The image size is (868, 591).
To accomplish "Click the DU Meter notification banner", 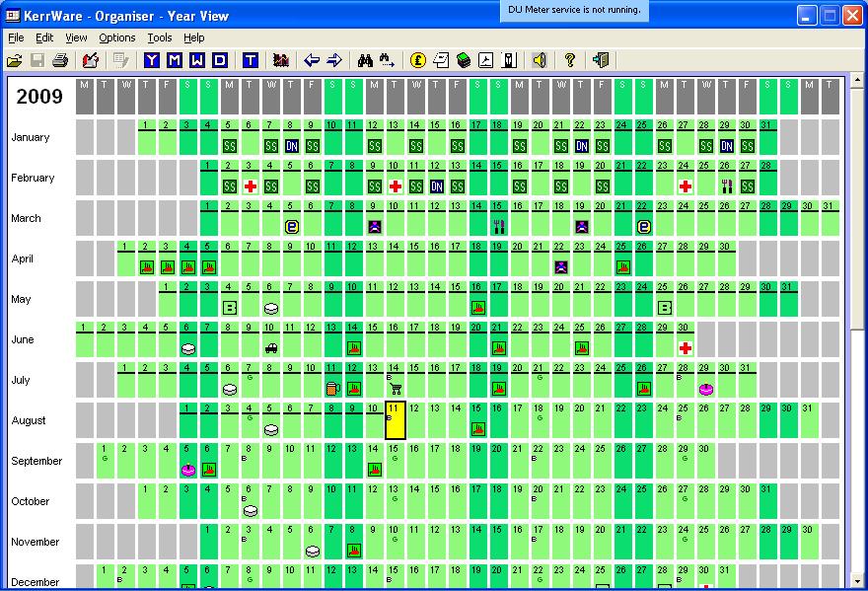I will pyautogui.click(x=575, y=11).
